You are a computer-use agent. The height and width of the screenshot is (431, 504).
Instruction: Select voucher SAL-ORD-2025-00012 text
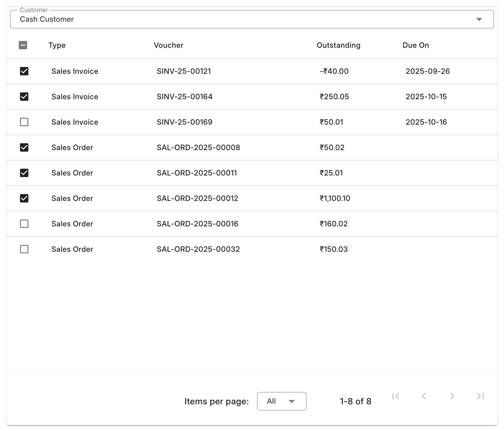[x=197, y=198]
